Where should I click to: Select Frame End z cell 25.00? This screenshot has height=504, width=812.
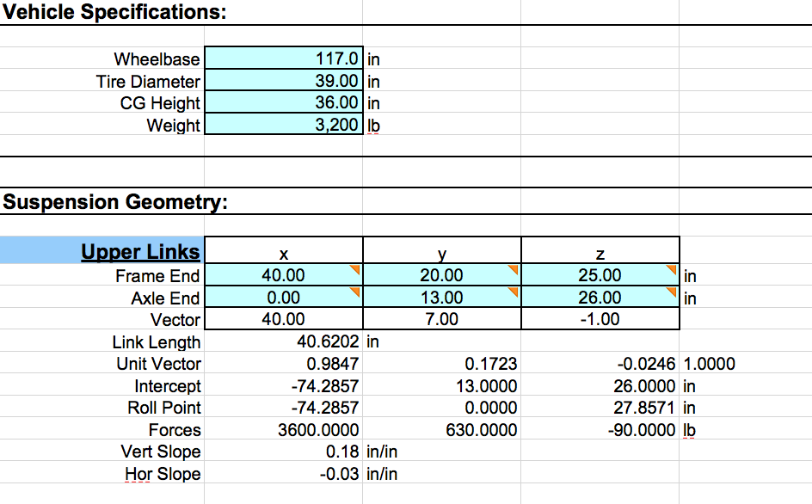[x=600, y=274]
